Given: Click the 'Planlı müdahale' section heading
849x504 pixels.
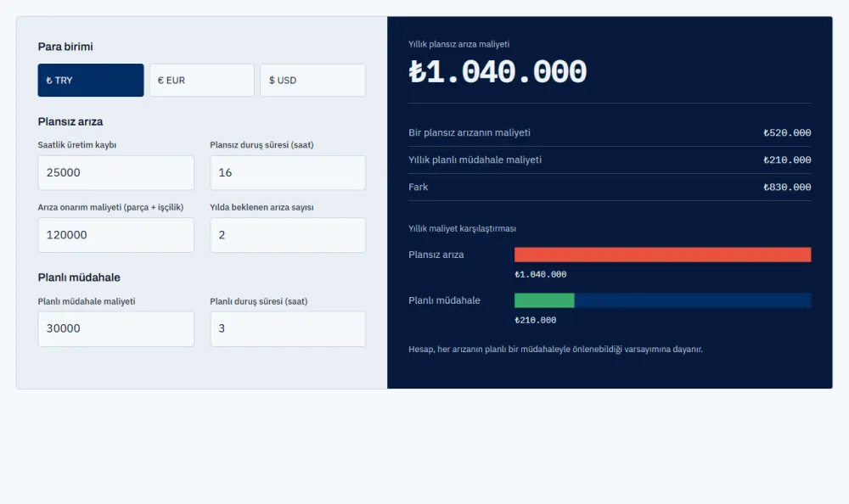Looking at the screenshot, I should pos(79,277).
